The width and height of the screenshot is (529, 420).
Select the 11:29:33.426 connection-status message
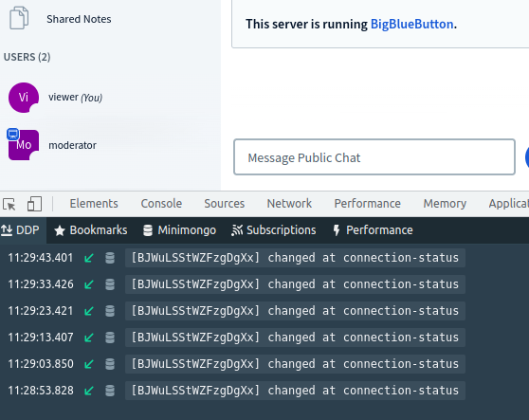point(295,284)
